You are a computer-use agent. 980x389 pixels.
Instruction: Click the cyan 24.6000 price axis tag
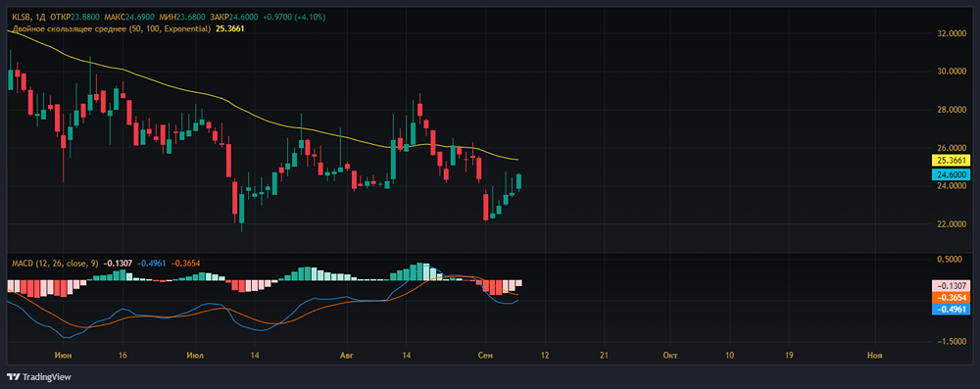click(953, 174)
